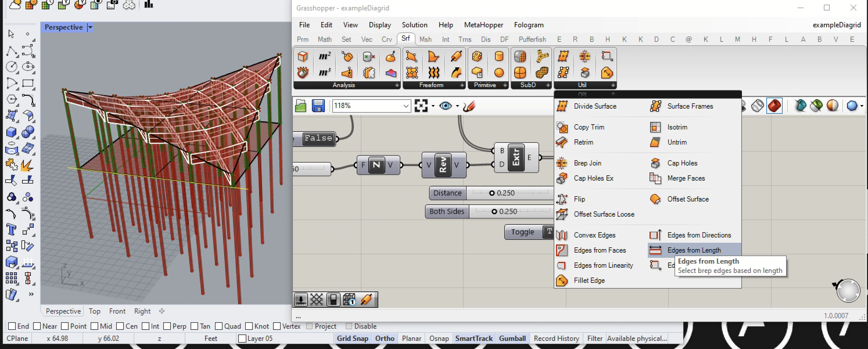
Task: Enable the Quad osnap checkbox
Action: [x=219, y=326]
